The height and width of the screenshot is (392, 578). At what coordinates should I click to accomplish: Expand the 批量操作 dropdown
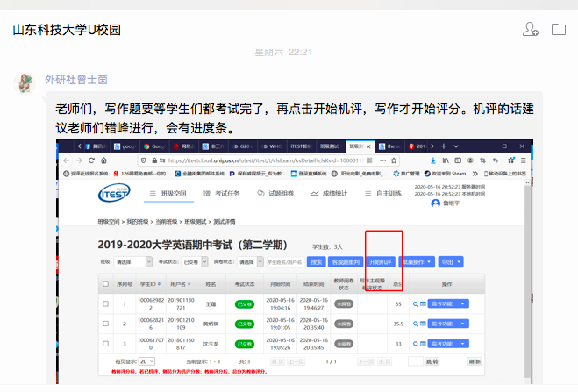[x=416, y=261]
